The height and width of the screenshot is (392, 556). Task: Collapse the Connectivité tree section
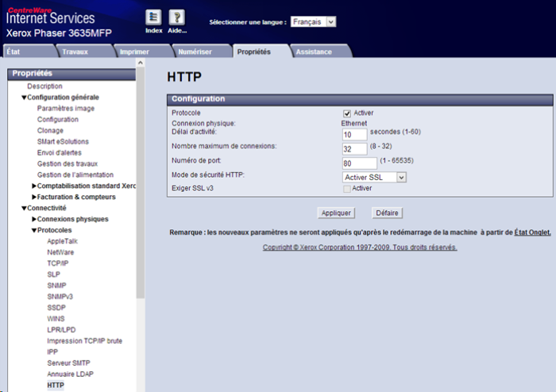click(x=24, y=208)
